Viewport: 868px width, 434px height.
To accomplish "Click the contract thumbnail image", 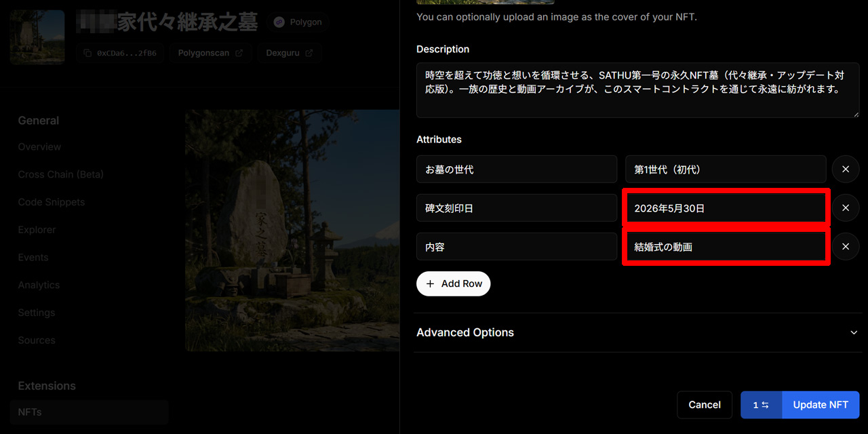I will pyautogui.click(x=37, y=37).
